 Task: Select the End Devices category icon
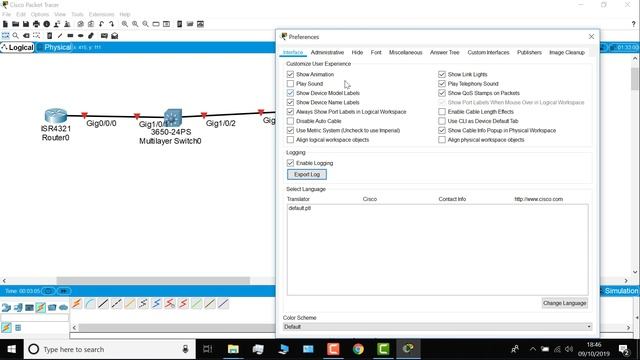pos(18,307)
